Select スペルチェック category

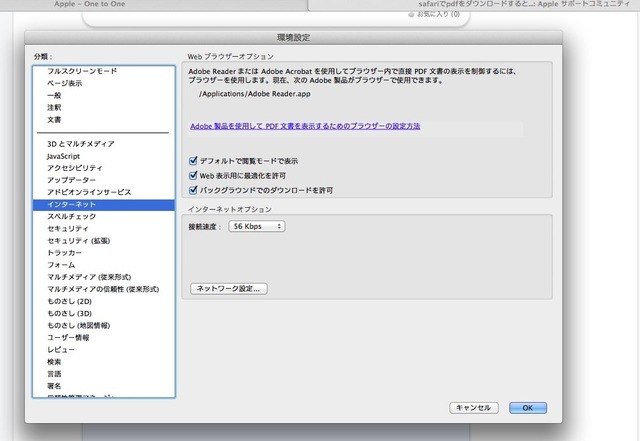[x=104, y=216]
